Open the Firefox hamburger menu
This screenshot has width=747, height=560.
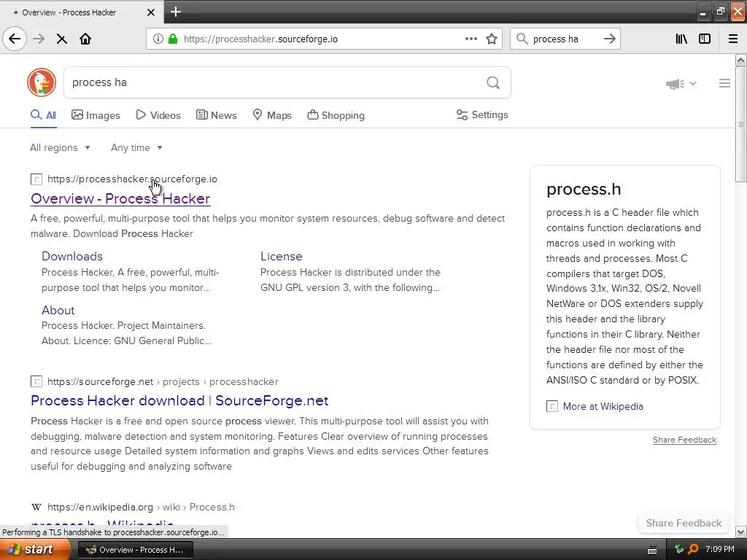[x=733, y=39]
